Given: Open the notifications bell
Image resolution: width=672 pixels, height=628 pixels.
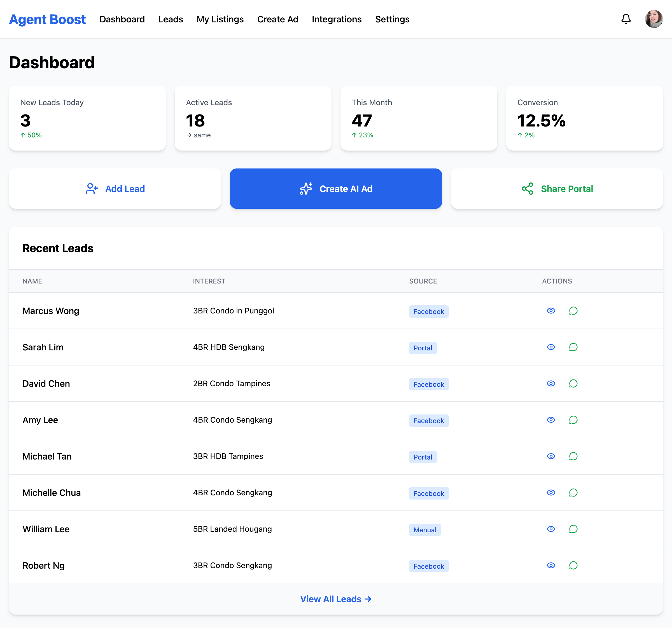Looking at the screenshot, I should pos(626,19).
